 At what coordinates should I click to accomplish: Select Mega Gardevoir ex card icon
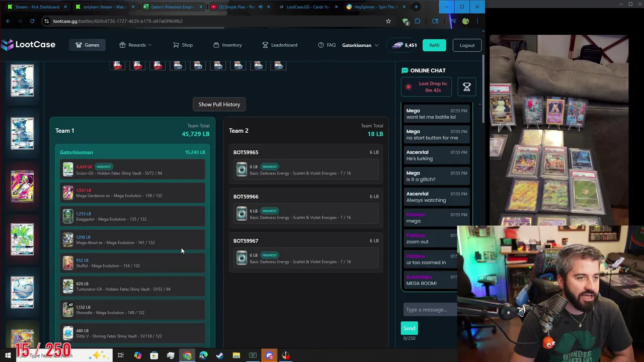68,193
